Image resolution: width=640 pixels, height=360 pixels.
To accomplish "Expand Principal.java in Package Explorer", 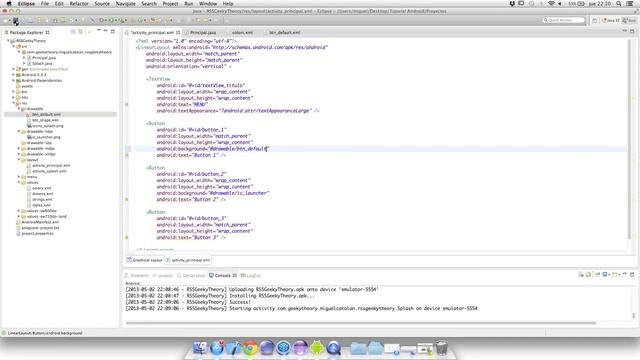I will (24, 58).
